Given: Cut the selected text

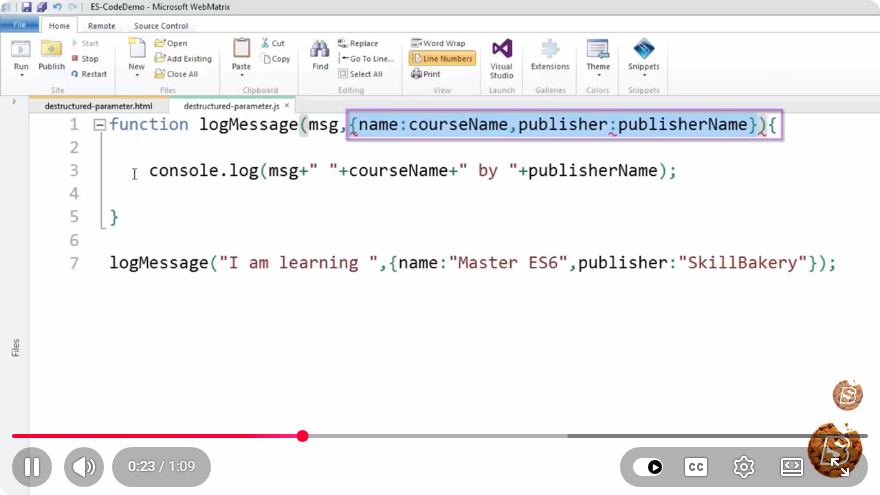Looking at the screenshot, I should click(273, 43).
